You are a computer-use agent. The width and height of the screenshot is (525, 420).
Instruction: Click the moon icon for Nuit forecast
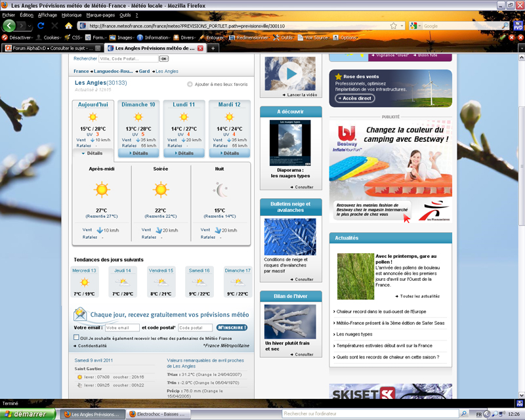coord(220,190)
